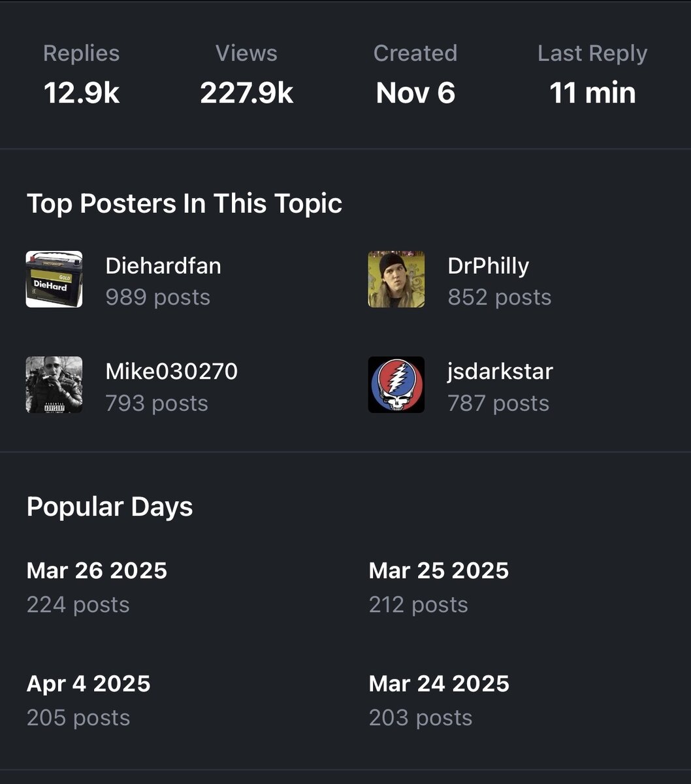This screenshot has height=784, width=691.
Task: Tap jsdarkstar's skull lightning avatar
Action: coord(396,385)
